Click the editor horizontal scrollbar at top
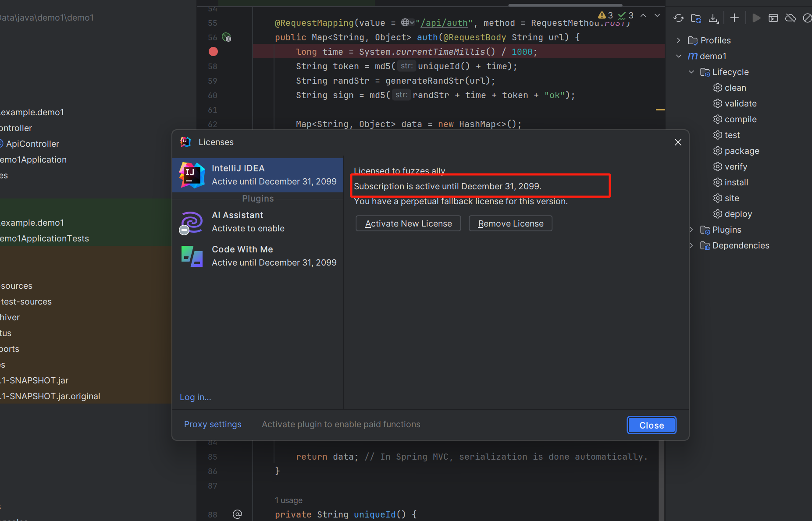This screenshot has height=521, width=812. click(x=565, y=5)
